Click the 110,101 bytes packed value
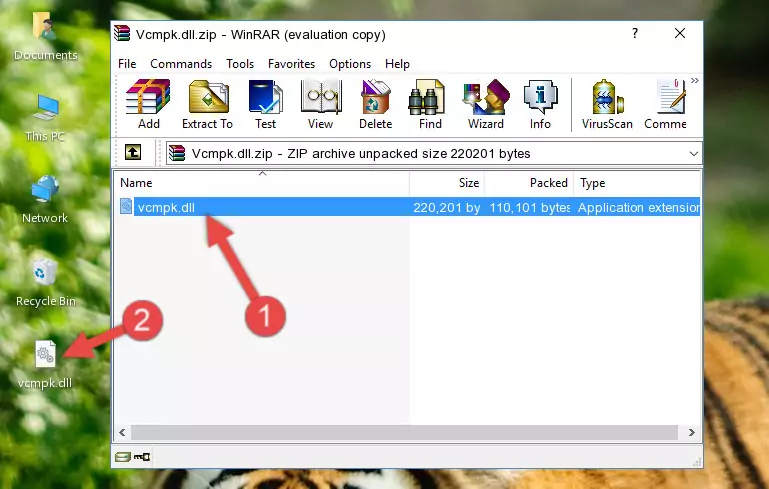 [530, 207]
